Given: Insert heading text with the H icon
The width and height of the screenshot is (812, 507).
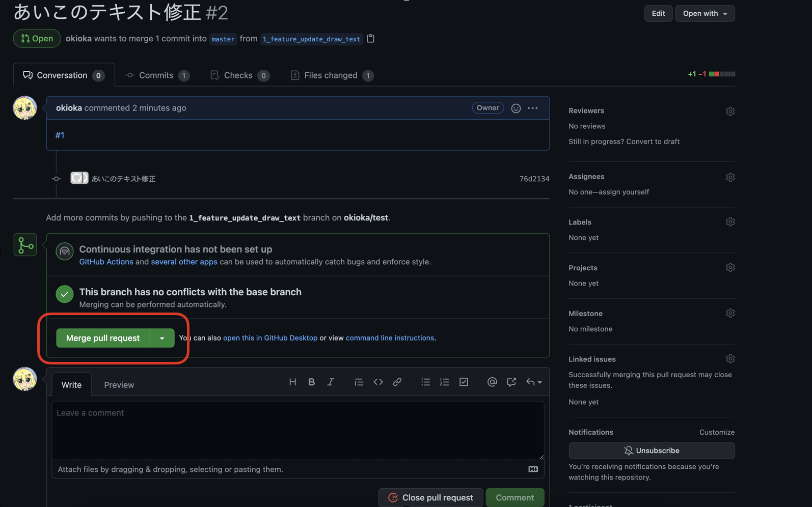Looking at the screenshot, I should (x=292, y=382).
